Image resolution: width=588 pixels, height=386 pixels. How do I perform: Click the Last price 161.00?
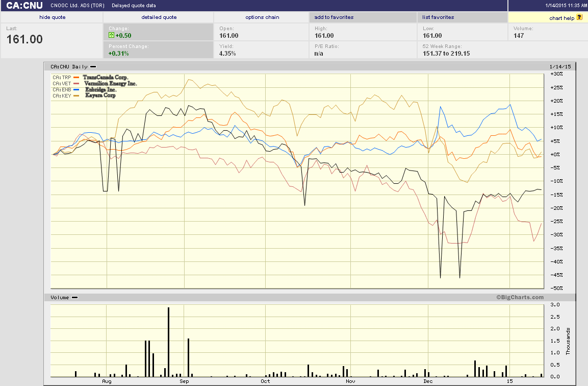click(25, 39)
